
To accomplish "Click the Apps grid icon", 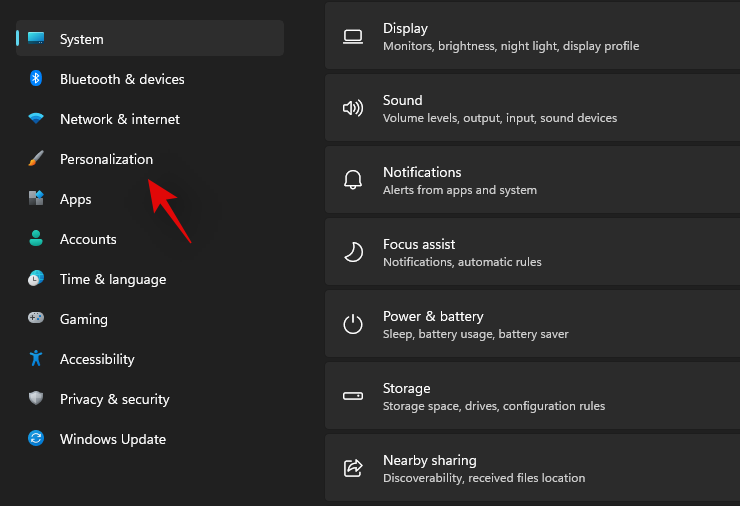I will pos(36,199).
